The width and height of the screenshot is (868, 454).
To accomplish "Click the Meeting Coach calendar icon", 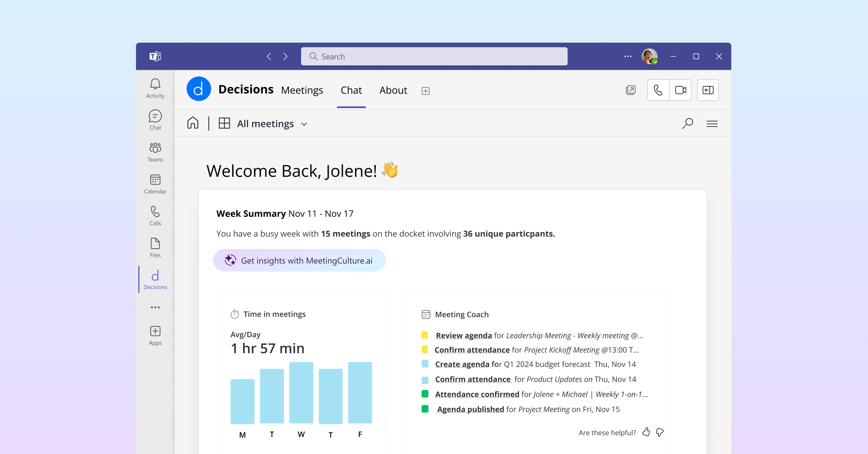I will pos(426,314).
